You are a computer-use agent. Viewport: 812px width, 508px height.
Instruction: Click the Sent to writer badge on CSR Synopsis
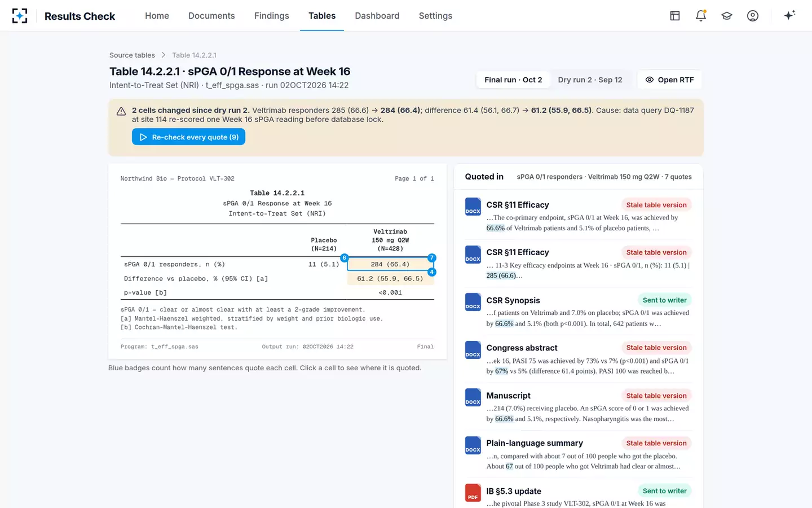(665, 300)
